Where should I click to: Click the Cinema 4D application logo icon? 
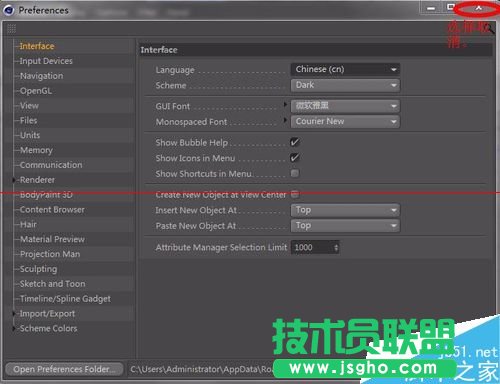point(9,10)
